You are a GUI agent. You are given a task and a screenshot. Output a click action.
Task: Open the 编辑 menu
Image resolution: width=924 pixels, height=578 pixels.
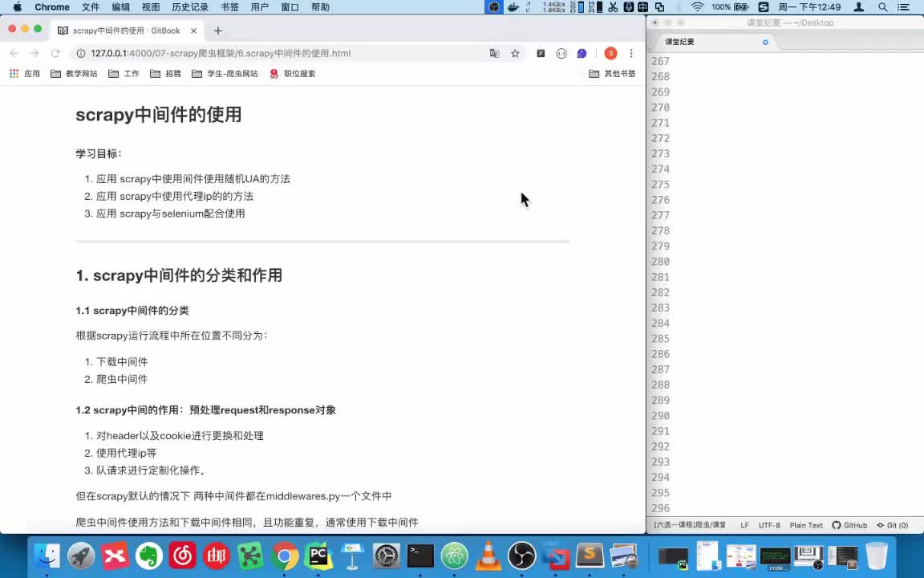click(121, 7)
